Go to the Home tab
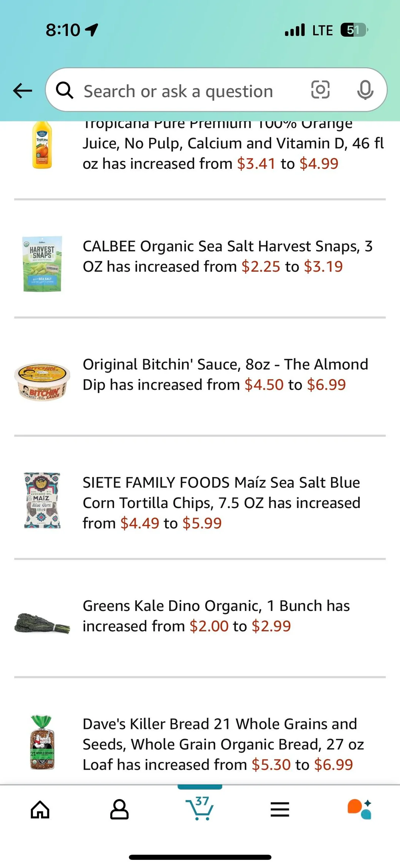The height and width of the screenshot is (868, 400). (40, 809)
